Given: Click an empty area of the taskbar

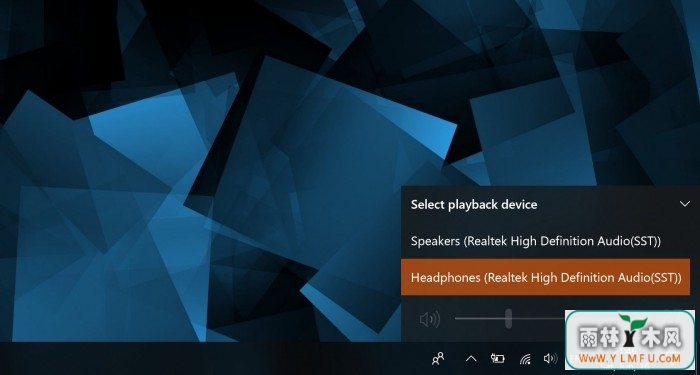Looking at the screenshot, I should [x=201, y=358].
